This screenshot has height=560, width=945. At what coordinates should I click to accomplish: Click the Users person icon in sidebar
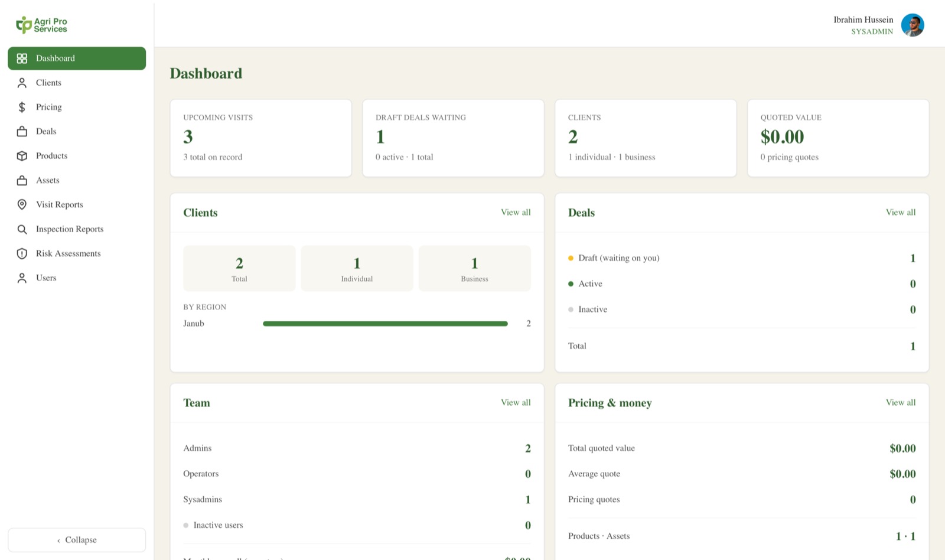coord(22,278)
